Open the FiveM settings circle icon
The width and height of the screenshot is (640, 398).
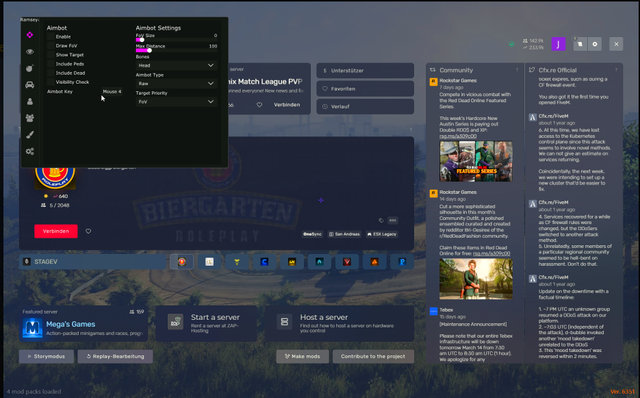pyautogui.click(x=595, y=44)
